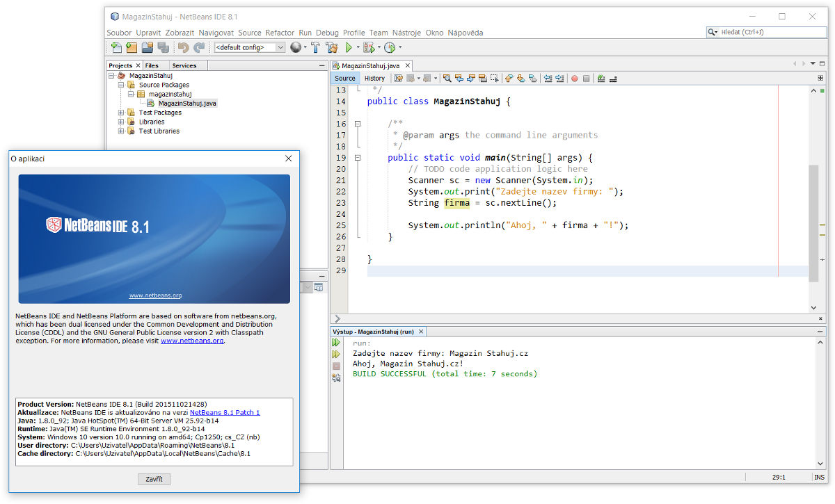
Task: Click the Open Project toolbar icon
Action: pos(148,47)
